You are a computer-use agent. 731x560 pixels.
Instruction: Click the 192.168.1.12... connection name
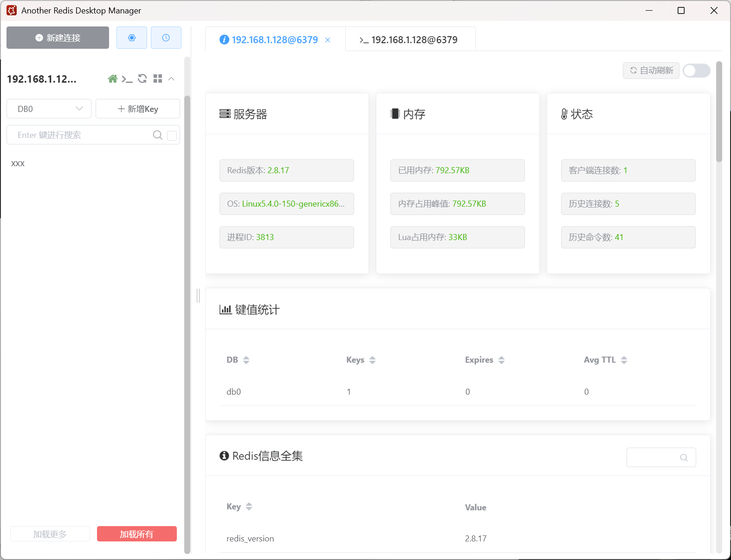pos(42,79)
